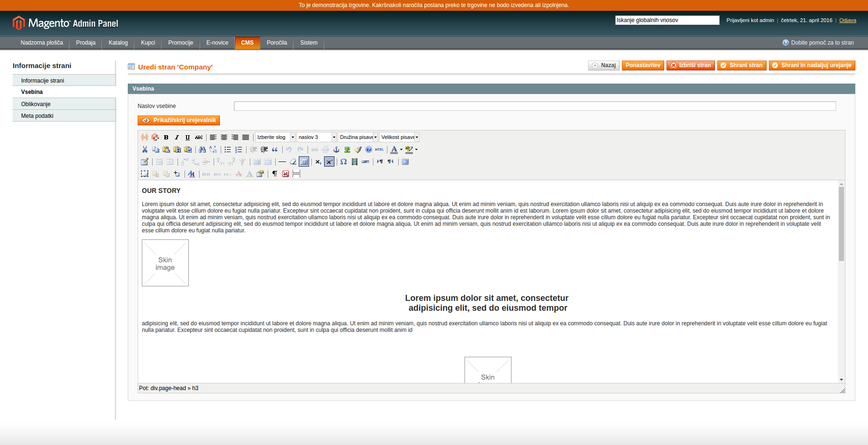868x445 pixels.
Task: Apply text color A button
Action: (x=394, y=149)
